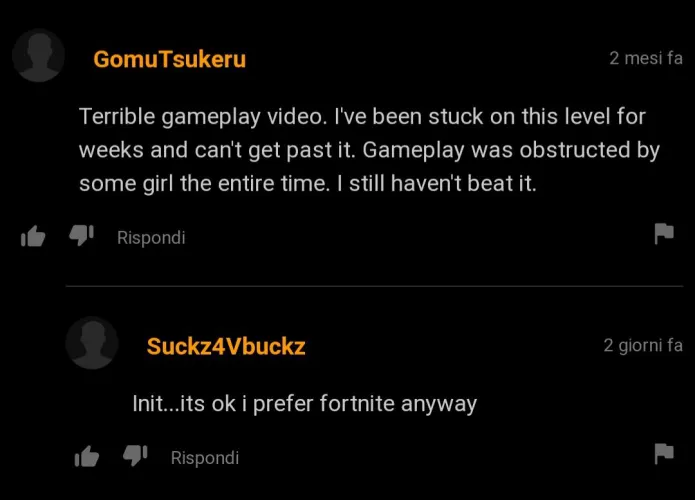695x500 pixels.
Task: Give thumbs down to Suckz4Vbuckz's reply
Action: (135, 455)
